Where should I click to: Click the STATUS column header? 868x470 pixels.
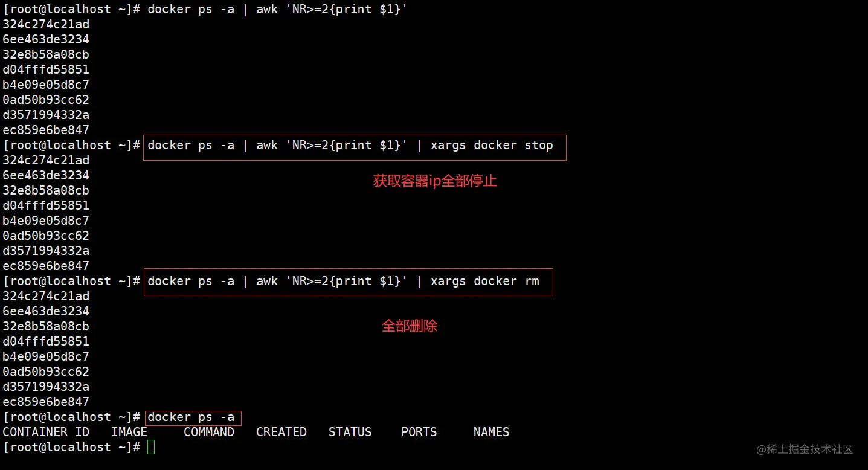click(x=350, y=432)
